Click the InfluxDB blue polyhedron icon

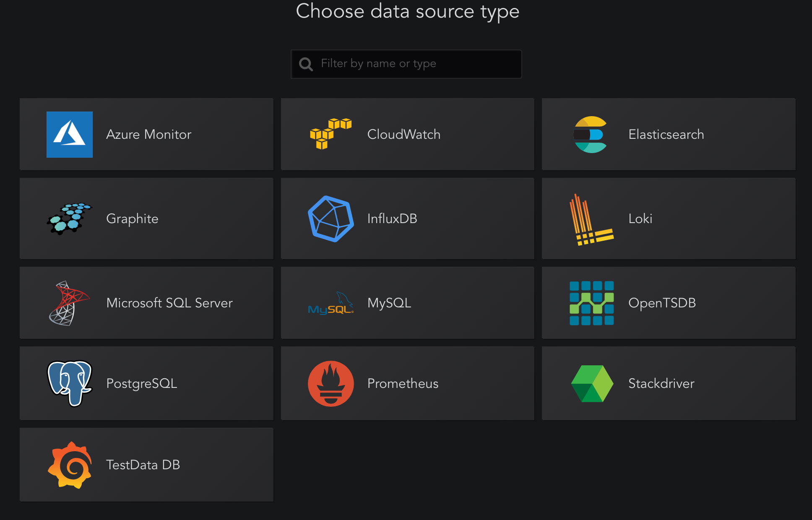tap(331, 218)
